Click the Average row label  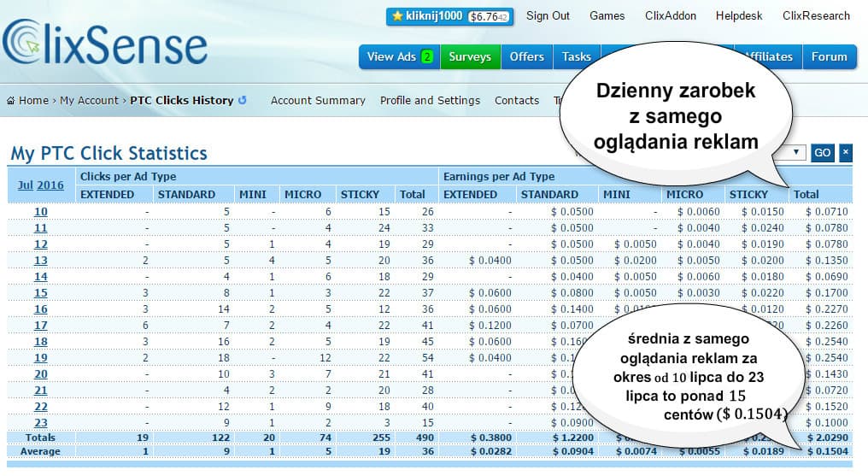coord(40,452)
